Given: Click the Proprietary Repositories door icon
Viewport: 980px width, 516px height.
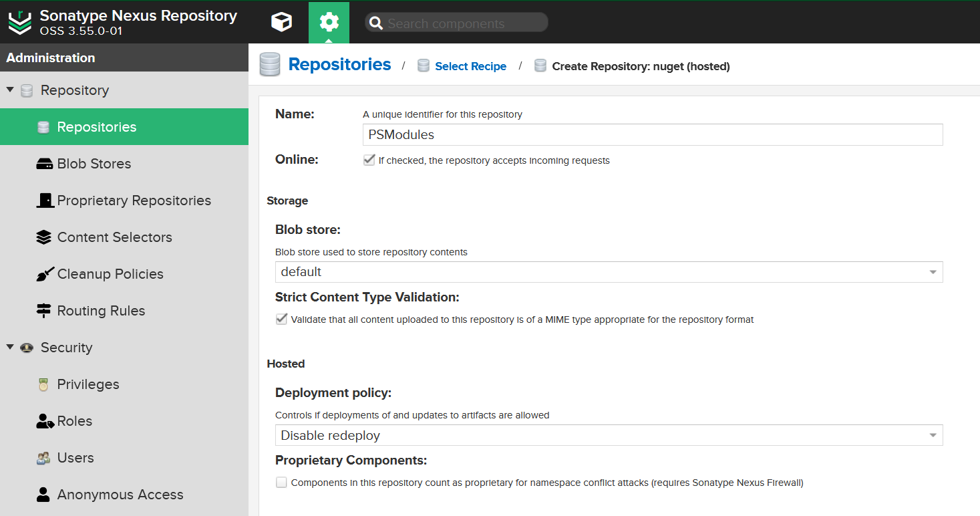Looking at the screenshot, I should tap(45, 201).
